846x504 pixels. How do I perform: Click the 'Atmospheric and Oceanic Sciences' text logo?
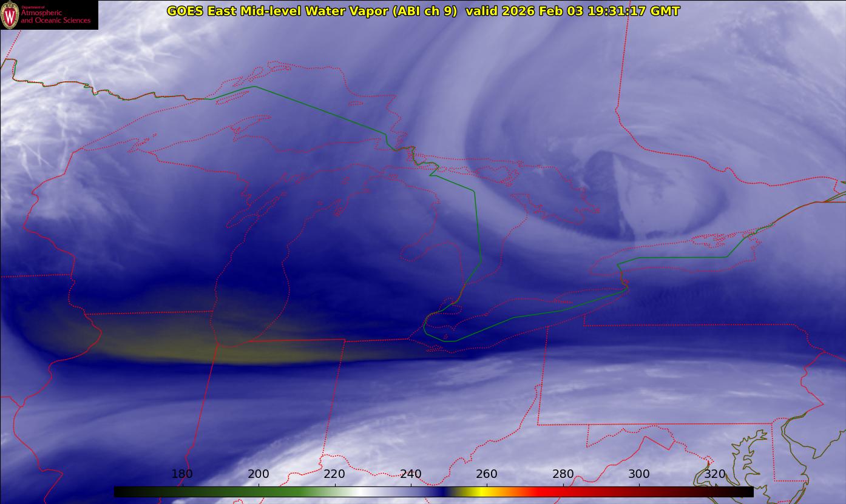pyautogui.click(x=56, y=16)
